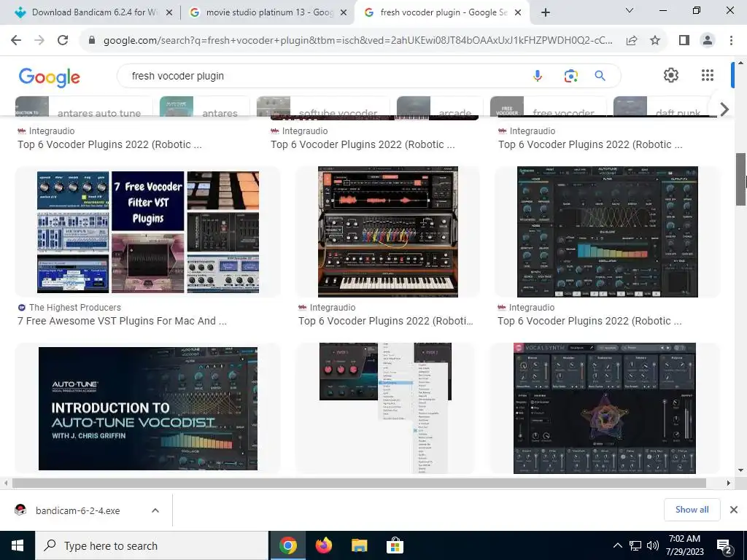Open the Google apps grid
This screenshot has height=560, width=747.
point(708,75)
